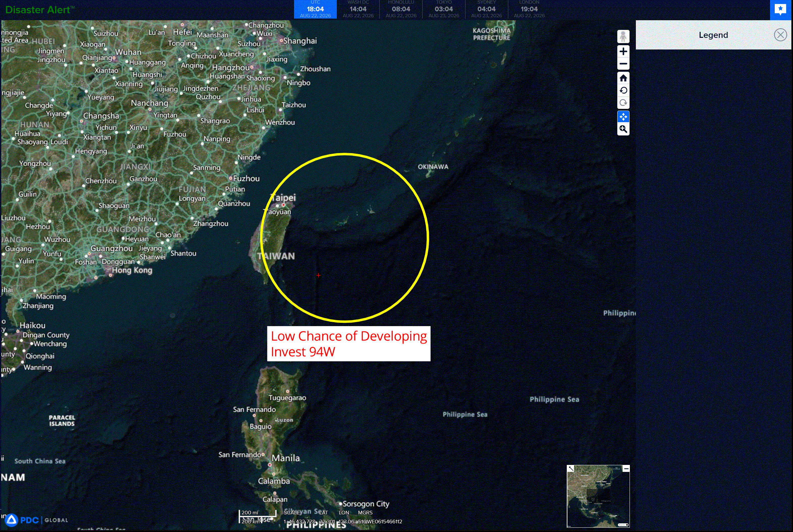The image size is (793, 532).
Task: Click the Taipei city label
Action: pos(283,198)
